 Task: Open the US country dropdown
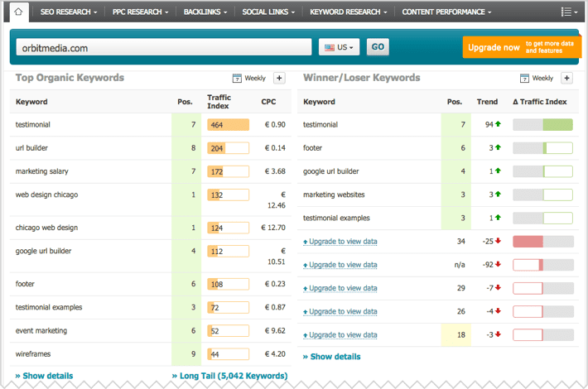(339, 47)
